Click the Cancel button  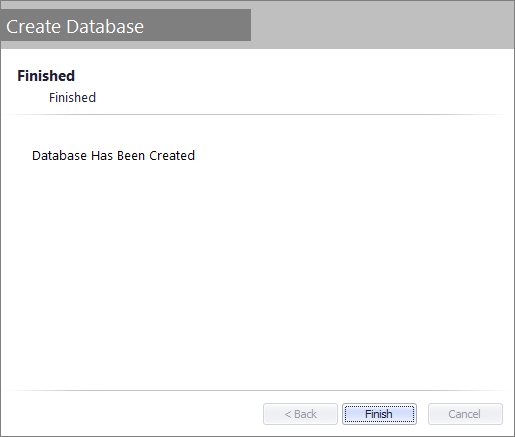[x=465, y=414]
